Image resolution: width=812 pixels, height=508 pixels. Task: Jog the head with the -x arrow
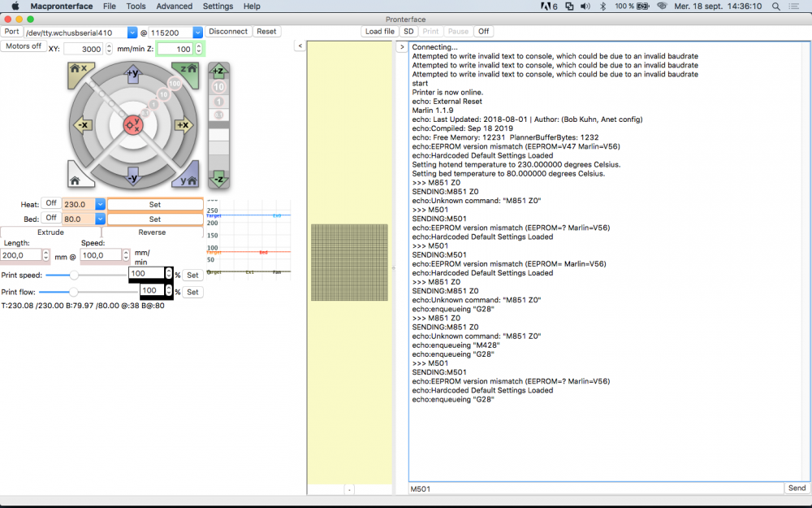click(82, 125)
